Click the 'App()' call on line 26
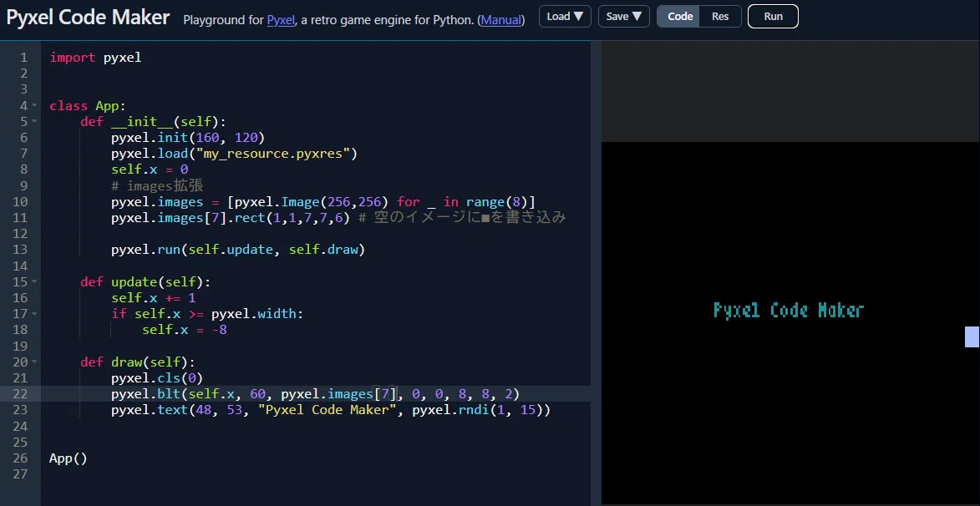 tap(69, 458)
